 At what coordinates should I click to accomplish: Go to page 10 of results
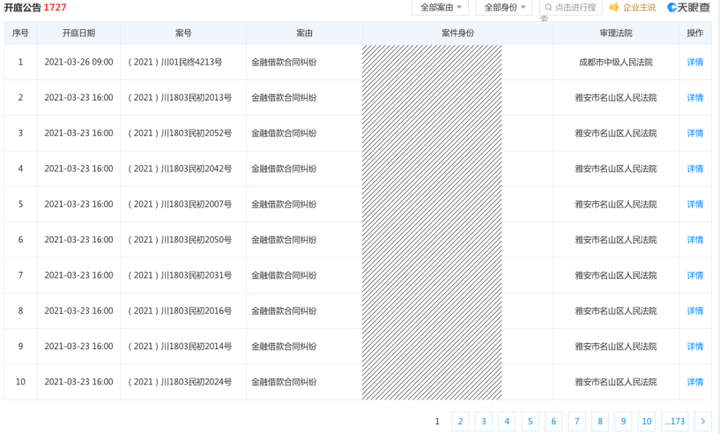pyautogui.click(x=647, y=421)
